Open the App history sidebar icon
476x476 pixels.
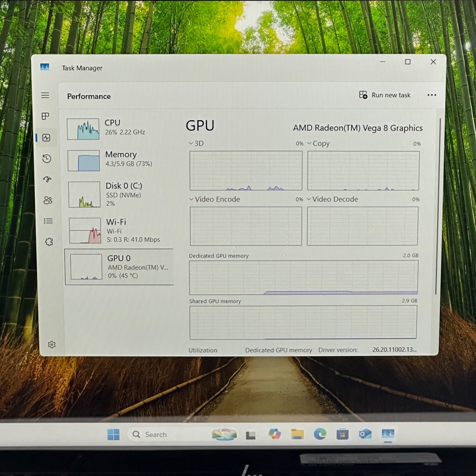(47, 159)
